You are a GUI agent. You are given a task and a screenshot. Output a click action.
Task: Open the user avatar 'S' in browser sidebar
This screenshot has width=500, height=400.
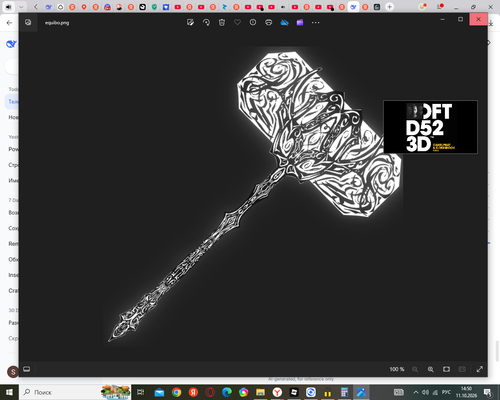(x=13, y=372)
